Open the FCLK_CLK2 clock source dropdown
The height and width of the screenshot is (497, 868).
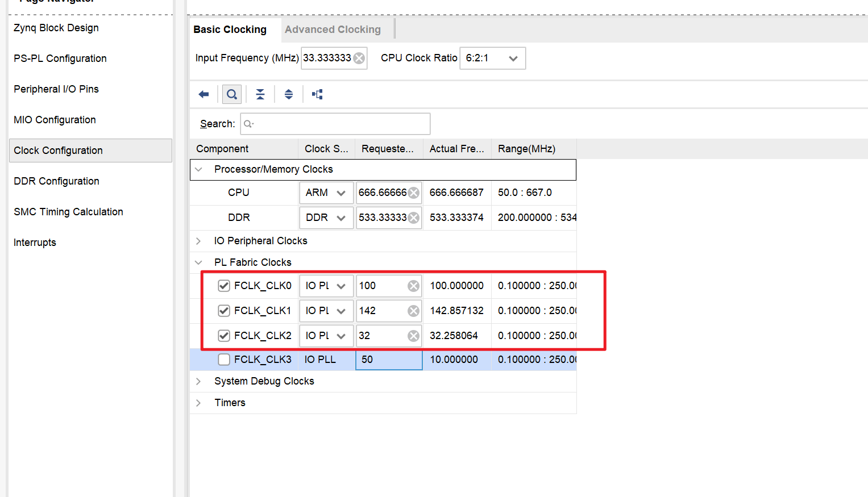(326, 336)
